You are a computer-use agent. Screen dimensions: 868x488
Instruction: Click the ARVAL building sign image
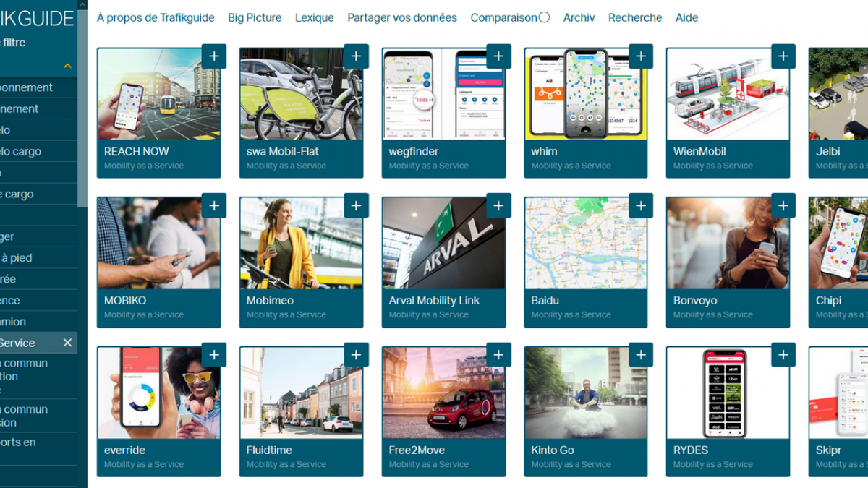pyautogui.click(x=443, y=243)
